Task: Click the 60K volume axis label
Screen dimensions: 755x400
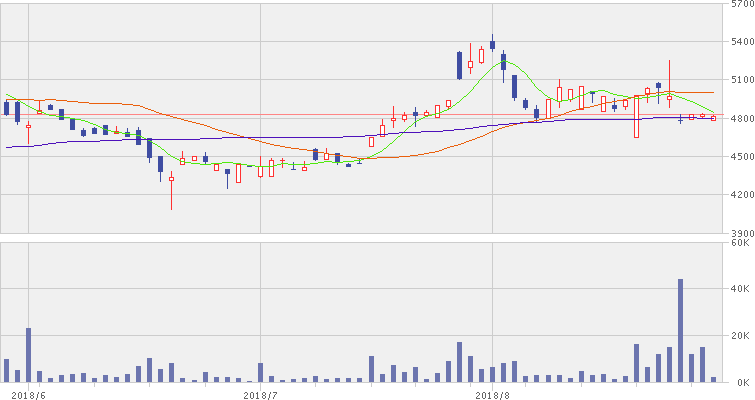Action: click(741, 243)
